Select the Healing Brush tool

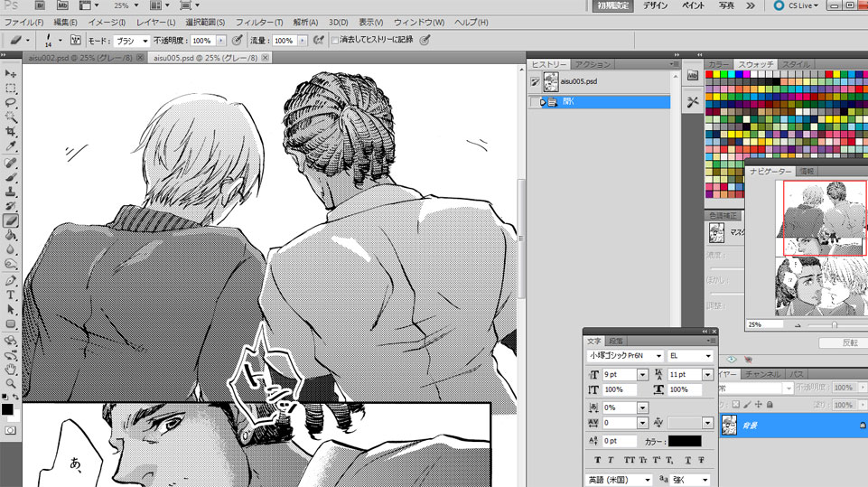[x=11, y=163]
